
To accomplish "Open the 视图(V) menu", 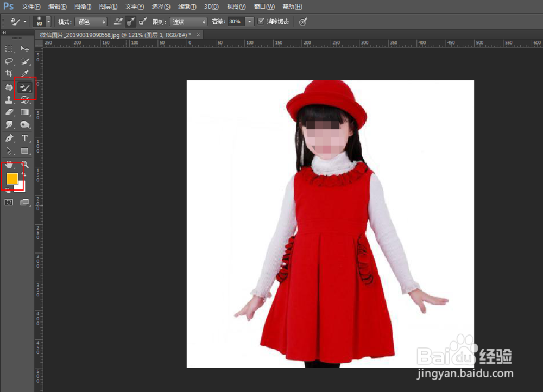I will click(236, 7).
